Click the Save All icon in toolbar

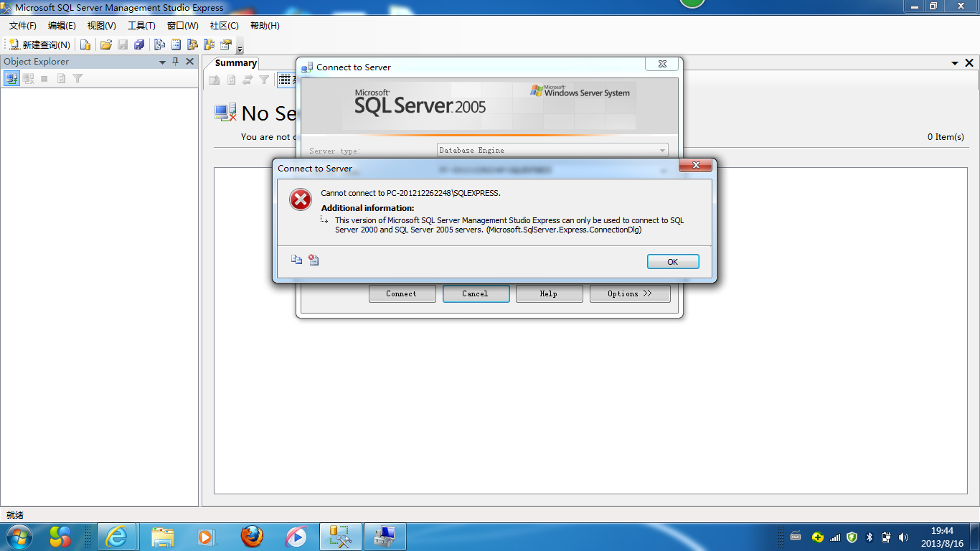139,44
